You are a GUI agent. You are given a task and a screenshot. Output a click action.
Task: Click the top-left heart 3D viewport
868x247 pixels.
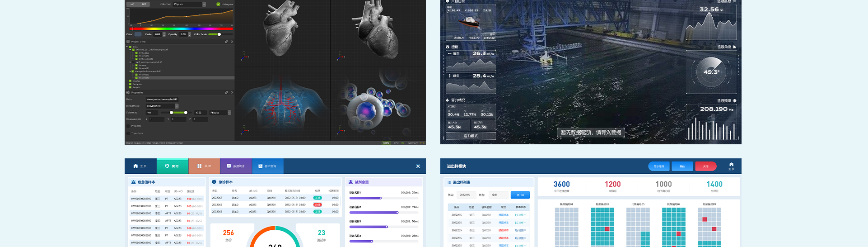coord(282,33)
